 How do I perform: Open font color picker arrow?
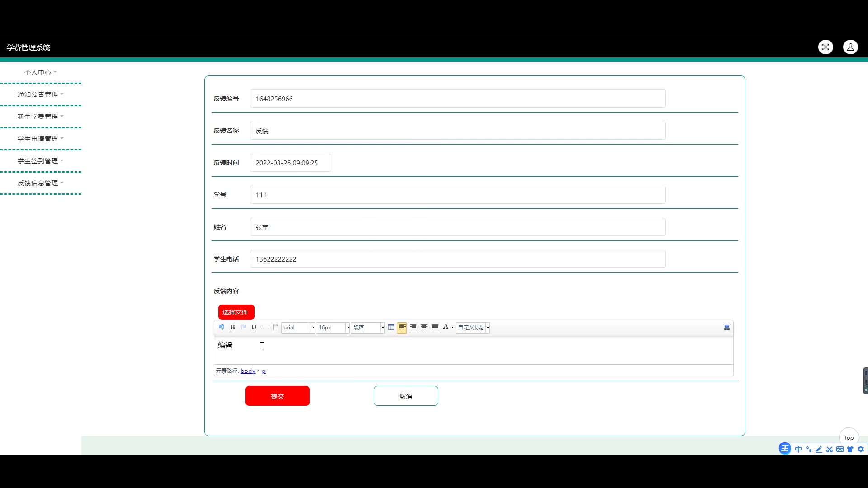pyautogui.click(x=453, y=327)
